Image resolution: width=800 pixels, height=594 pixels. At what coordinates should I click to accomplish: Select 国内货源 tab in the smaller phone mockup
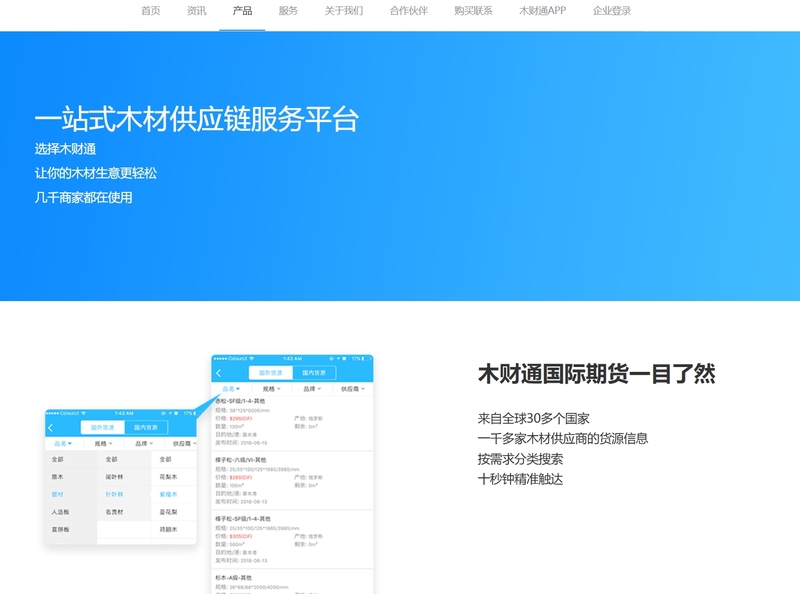click(x=146, y=428)
